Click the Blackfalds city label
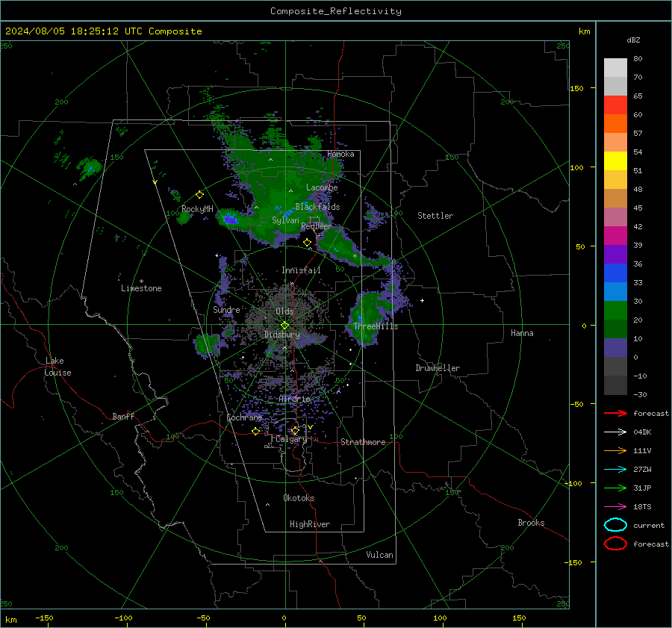 coord(317,207)
